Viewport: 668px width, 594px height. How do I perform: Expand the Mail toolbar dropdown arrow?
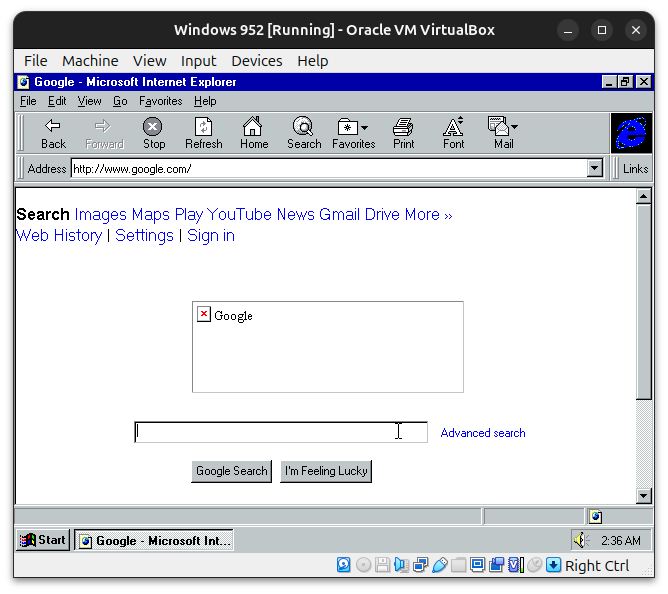pos(515,127)
